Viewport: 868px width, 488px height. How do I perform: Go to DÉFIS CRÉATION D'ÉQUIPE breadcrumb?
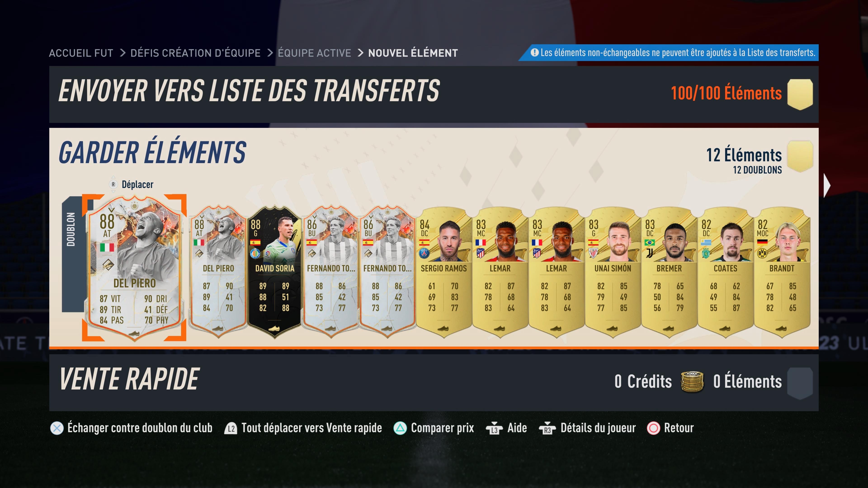pos(196,53)
